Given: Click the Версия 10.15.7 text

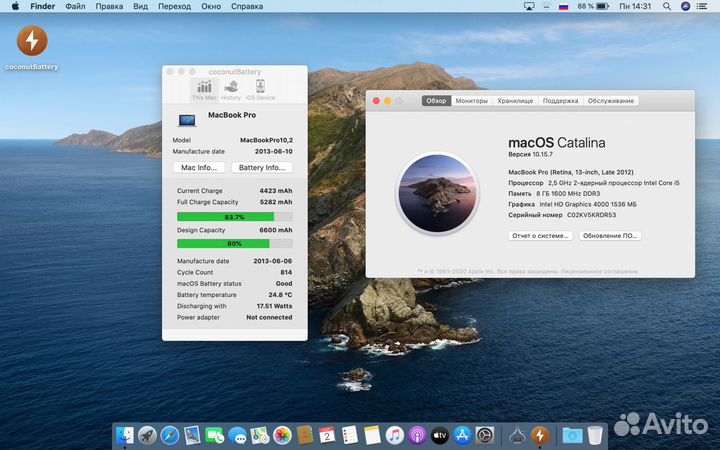Looking at the screenshot, I should coord(530,154).
